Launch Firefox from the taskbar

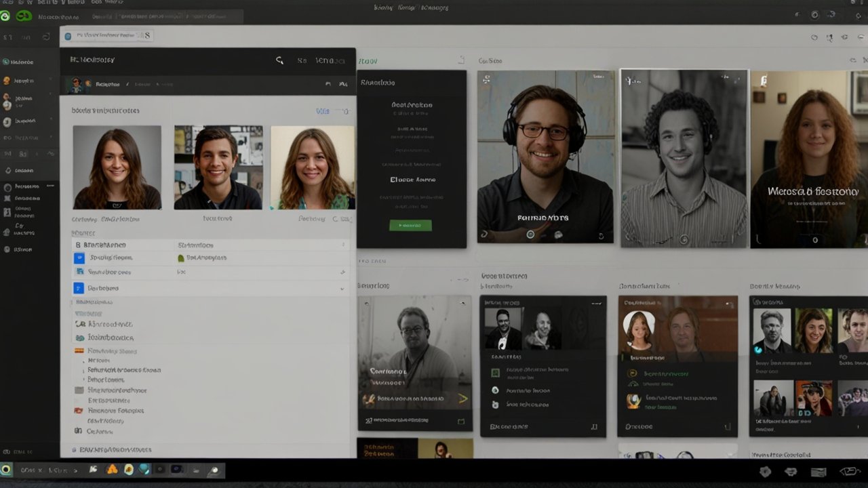(x=112, y=470)
